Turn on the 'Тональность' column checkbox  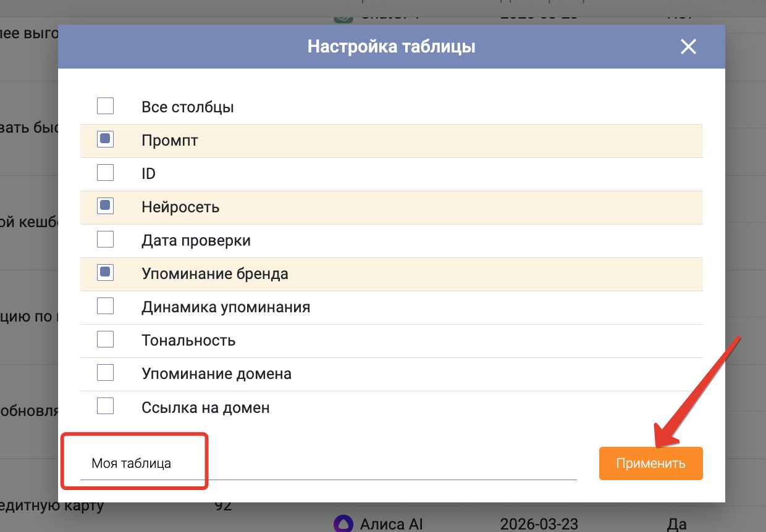pos(106,340)
